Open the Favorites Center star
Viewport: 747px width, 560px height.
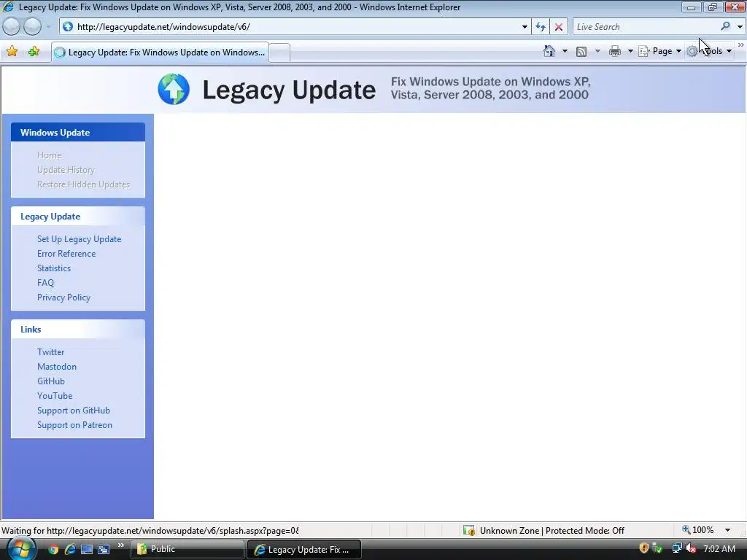click(12, 52)
